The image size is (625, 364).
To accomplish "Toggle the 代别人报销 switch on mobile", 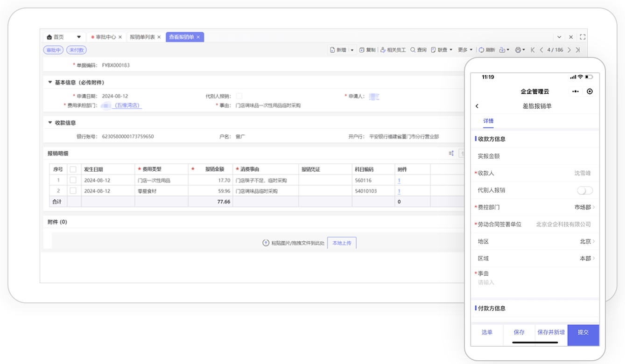I will [584, 190].
